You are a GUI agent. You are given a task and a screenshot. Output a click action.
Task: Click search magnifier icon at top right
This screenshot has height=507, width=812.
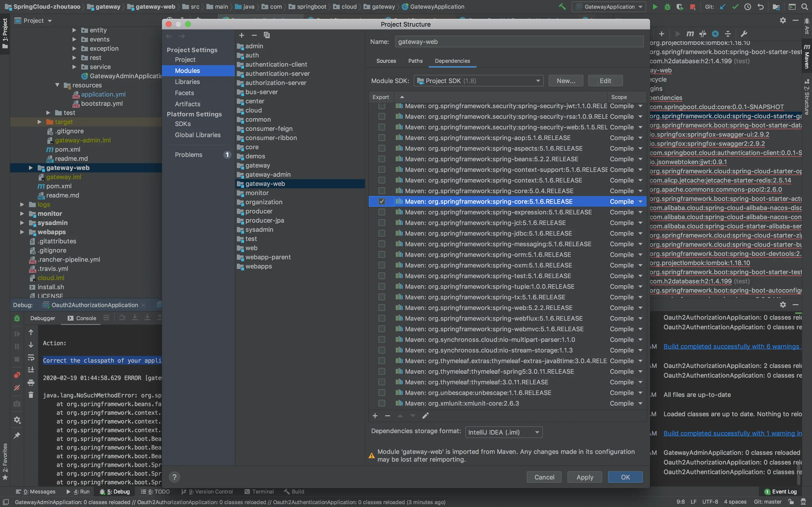[x=804, y=7]
